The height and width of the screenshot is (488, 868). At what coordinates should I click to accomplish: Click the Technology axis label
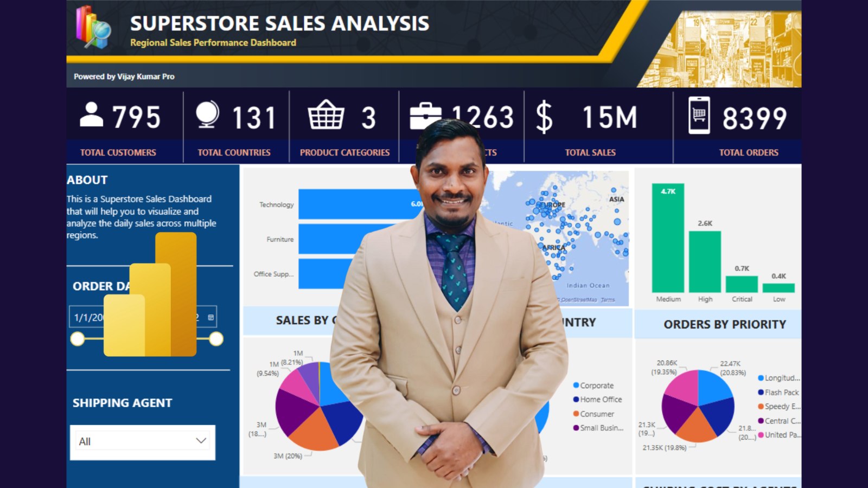click(276, 204)
